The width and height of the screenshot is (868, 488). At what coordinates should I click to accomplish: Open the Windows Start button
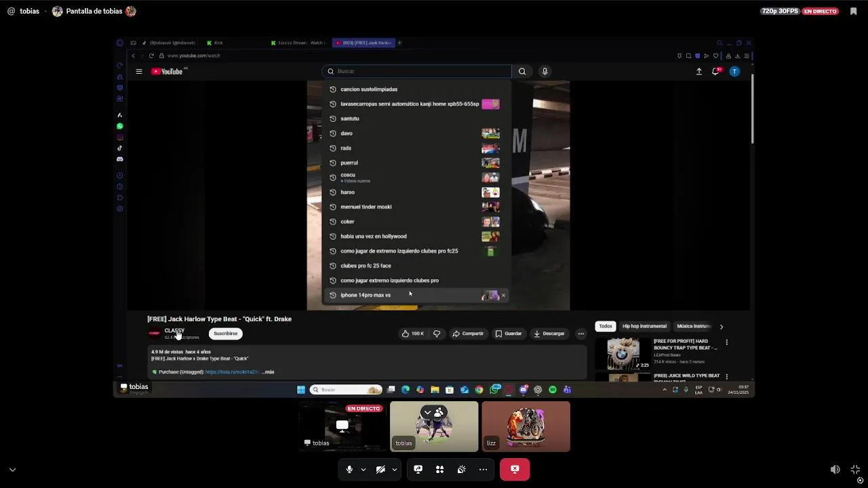301,390
